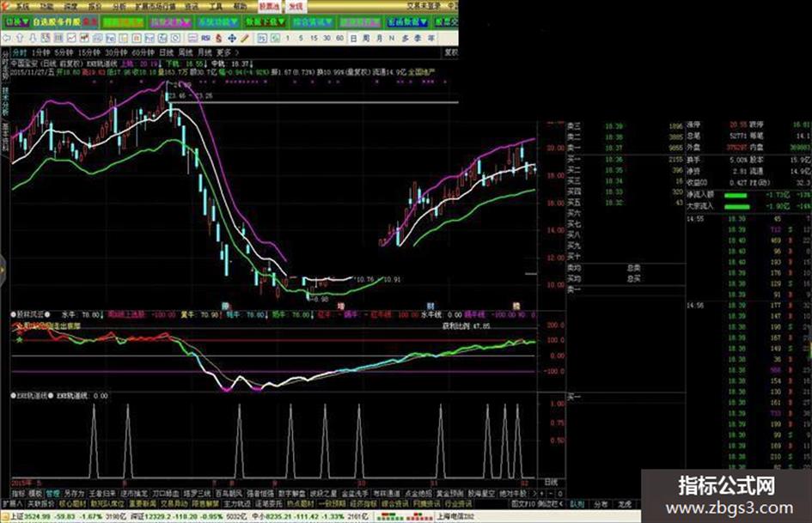Open the RSI indicator toolbar icon
812x523 pixels.
coord(205,39)
